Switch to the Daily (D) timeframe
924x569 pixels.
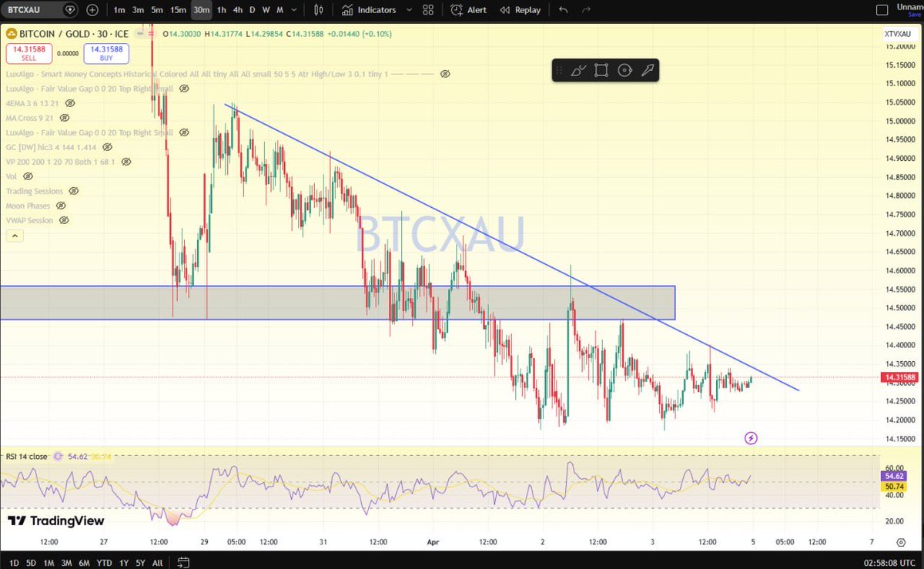pyautogui.click(x=252, y=10)
